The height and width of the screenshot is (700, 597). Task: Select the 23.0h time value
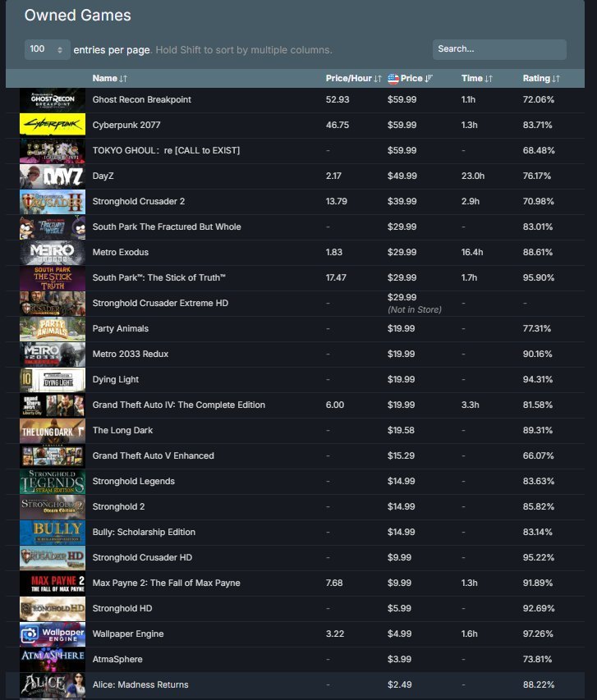(x=473, y=176)
